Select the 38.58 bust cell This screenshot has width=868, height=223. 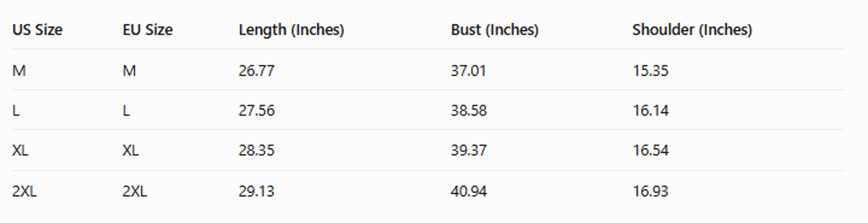(x=469, y=111)
